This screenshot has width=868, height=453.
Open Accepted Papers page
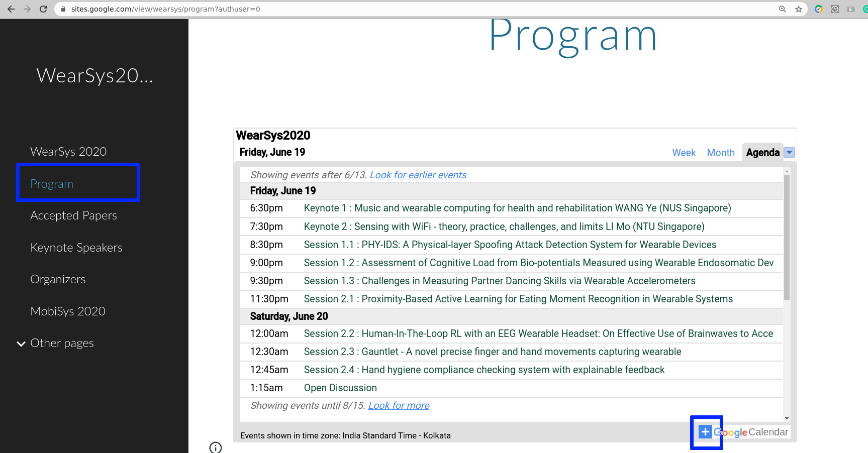click(x=73, y=215)
